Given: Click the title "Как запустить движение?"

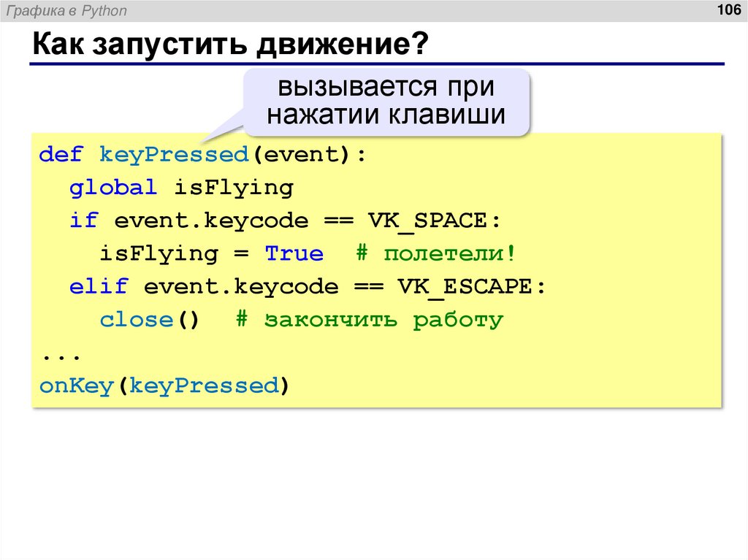Looking at the screenshot, I should click(231, 44).
